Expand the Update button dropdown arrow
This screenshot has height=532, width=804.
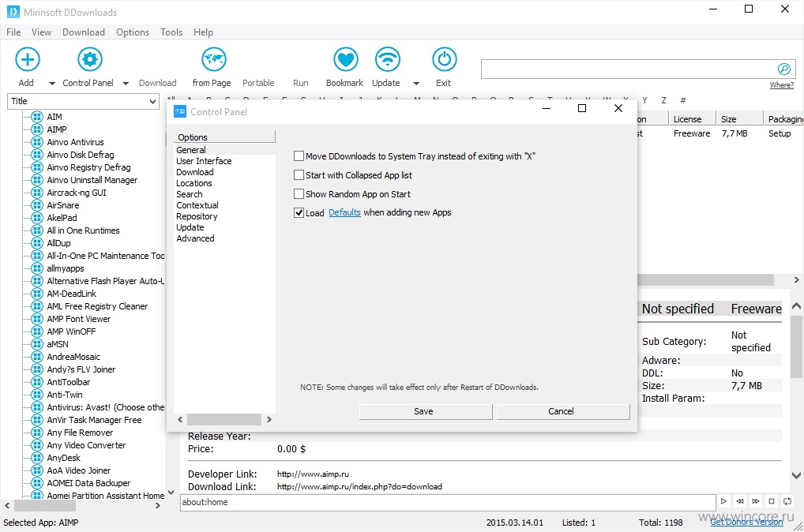coord(416,83)
